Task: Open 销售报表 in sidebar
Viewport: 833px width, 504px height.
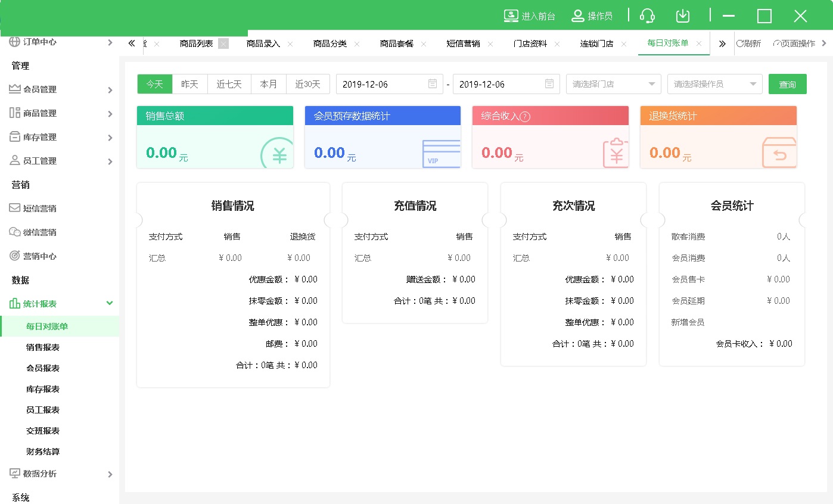Action: click(x=43, y=347)
